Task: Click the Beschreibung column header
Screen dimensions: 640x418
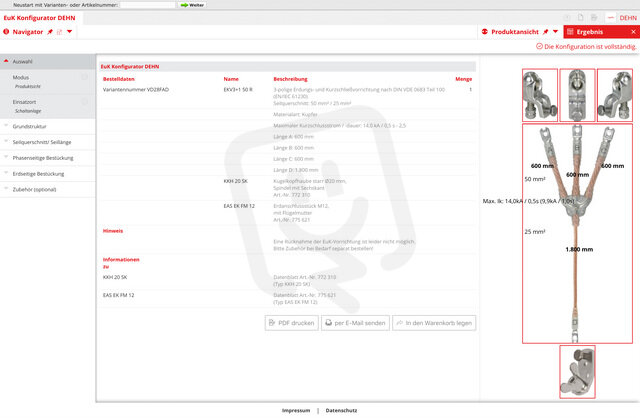Action: [x=290, y=79]
